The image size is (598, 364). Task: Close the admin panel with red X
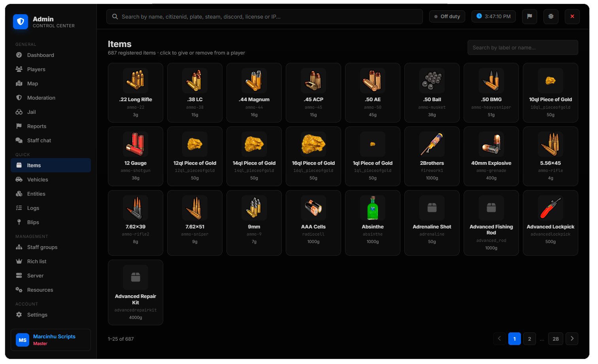(572, 17)
